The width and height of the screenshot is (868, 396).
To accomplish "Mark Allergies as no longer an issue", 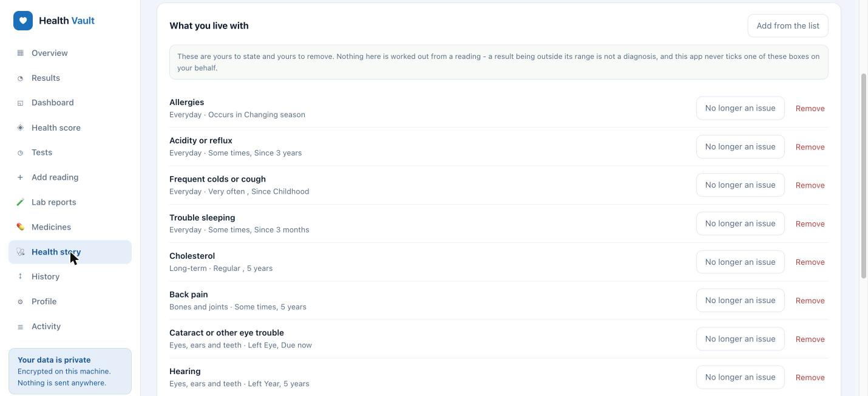I will click(x=740, y=108).
